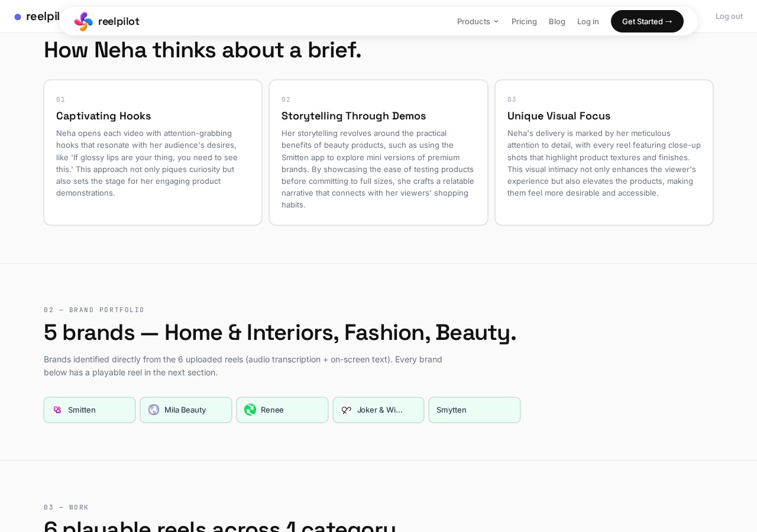This screenshot has height=532, width=757.
Task: Click the '03 — WORK' section label
Action: (x=66, y=507)
